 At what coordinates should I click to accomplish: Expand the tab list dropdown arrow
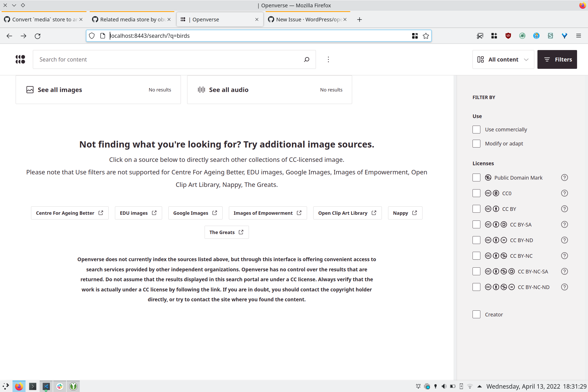14,5
